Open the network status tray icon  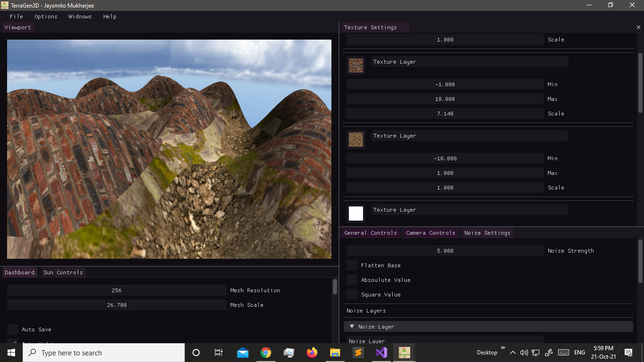click(536, 353)
